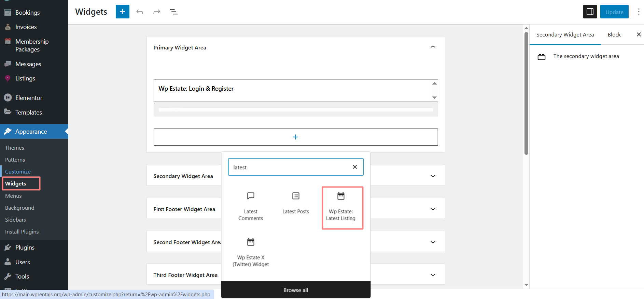Switch to the Block tab
Screen dimensions: 644x299
pyautogui.click(x=614, y=35)
